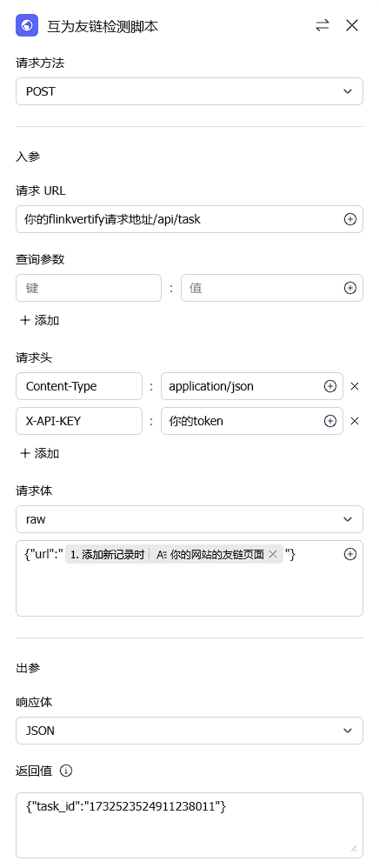379x868 pixels.
Task: Show info tooltip next to 返回值
Action: point(66,771)
